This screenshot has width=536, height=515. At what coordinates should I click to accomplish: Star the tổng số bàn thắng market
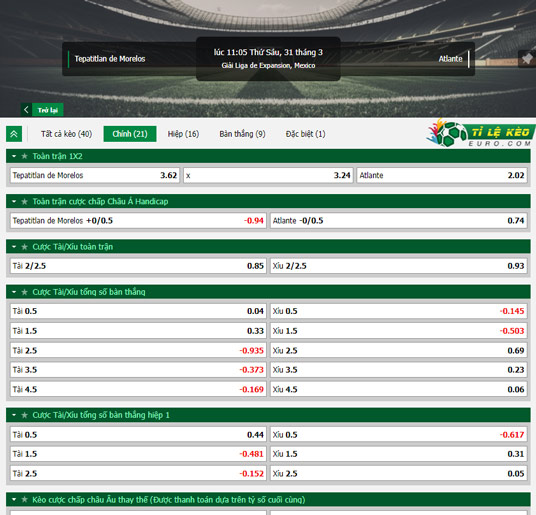(x=25, y=292)
